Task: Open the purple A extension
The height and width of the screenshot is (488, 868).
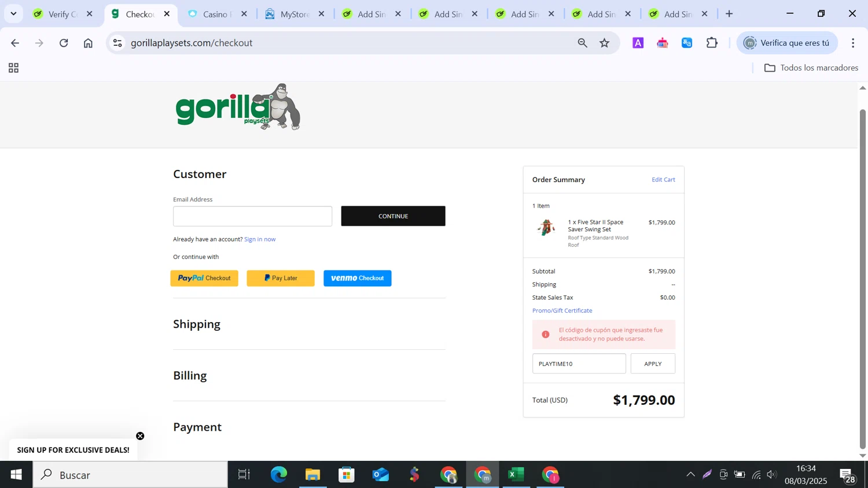Action: (638, 43)
